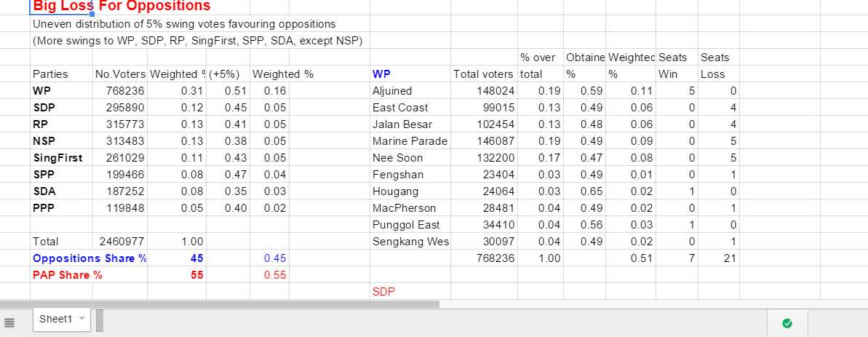Select the 'Fengshan' constituency cell
The width and height of the screenshot is (868, 337).
[410, 174]
